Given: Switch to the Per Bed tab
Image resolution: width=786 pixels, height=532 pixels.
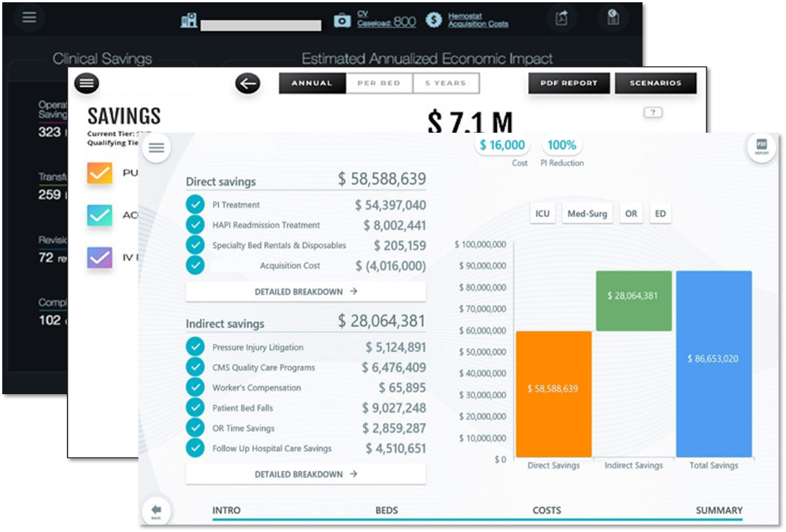Looking at the screenshot, I should click(378, 83).
